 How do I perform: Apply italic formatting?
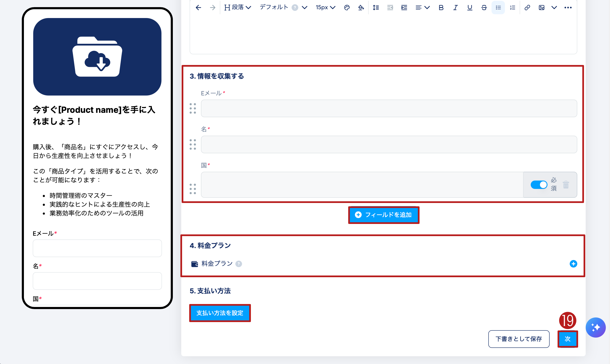click(455, 8)
